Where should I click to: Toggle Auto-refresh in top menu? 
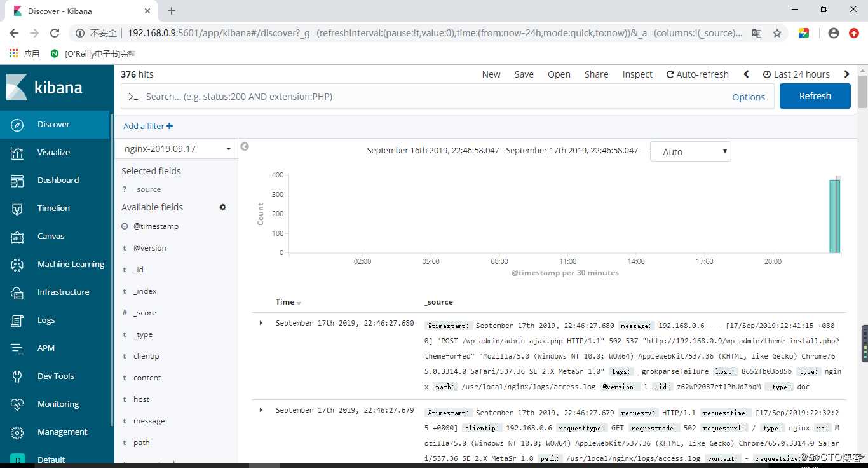pyautogui.click(x=697, y=74)
